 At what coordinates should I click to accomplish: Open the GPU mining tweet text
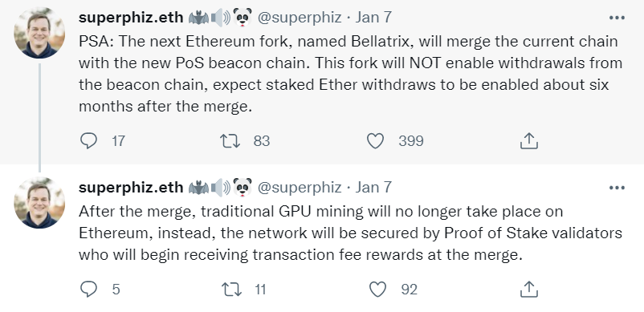click(350, 233)
